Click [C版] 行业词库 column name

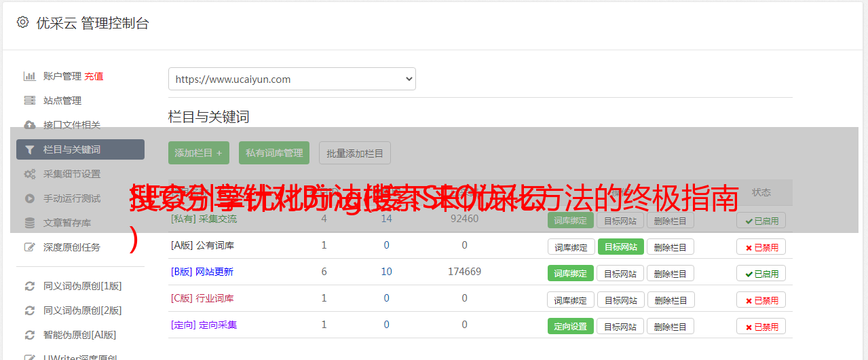pyautogui.click(x=202, y=298)
